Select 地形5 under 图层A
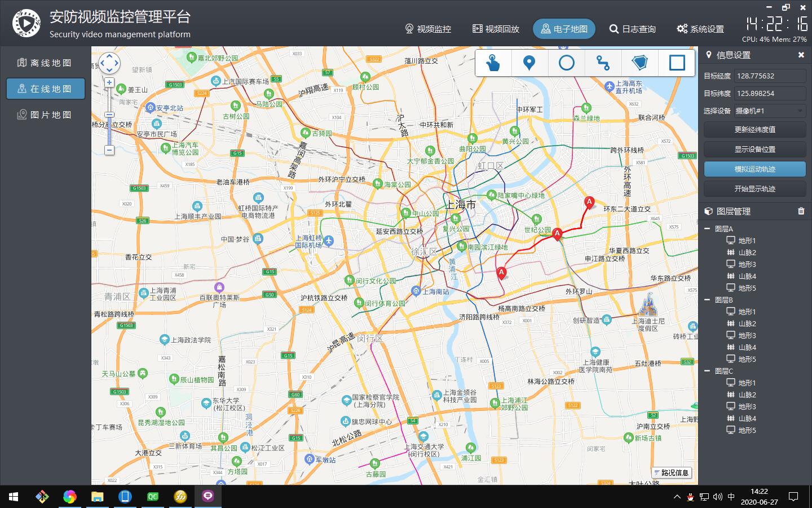Screen dimensions: 812x508 pyautogui.click(x=747, y=288)
